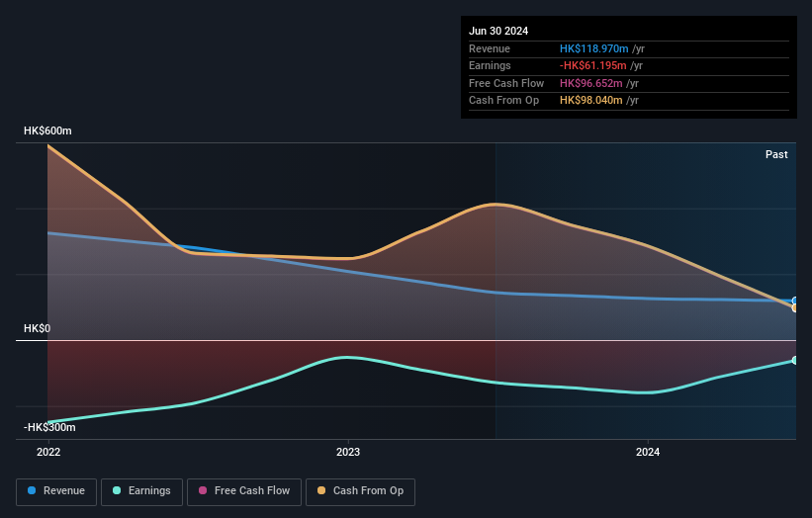812x518 pixels.
Task: Toggle the Cash From Op legend series
Action: [360, 491]
